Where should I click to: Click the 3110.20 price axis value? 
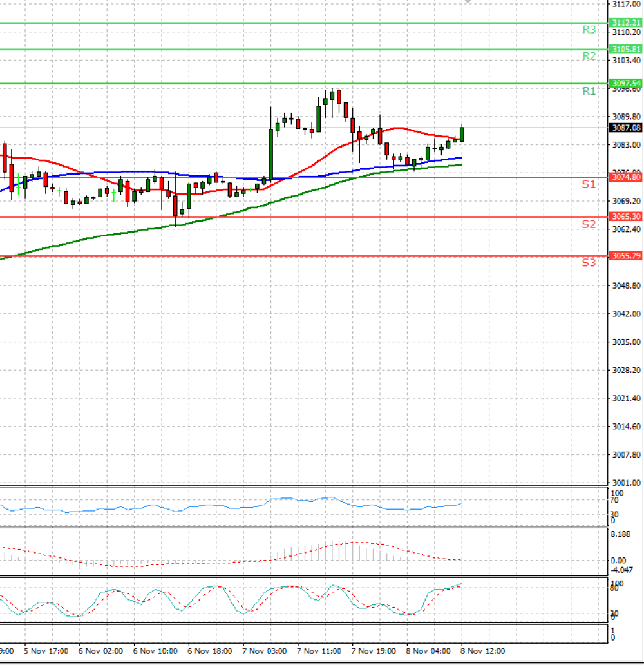(x=627, y=32)
